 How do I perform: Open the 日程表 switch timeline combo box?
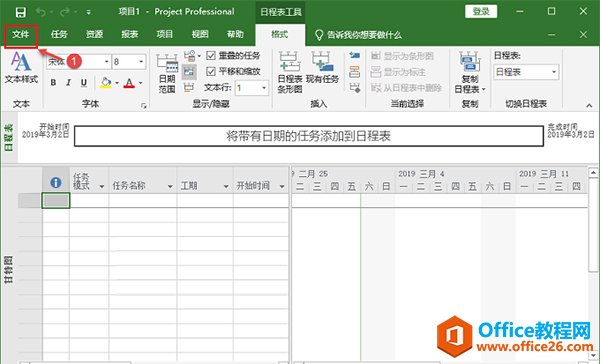(x=526, y=72)
